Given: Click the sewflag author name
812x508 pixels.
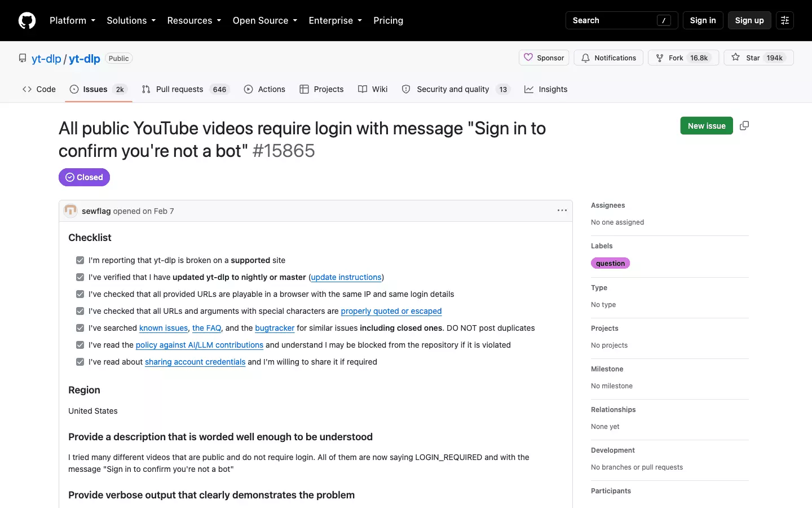Looking at the screenshot, I should pos(96,211).
